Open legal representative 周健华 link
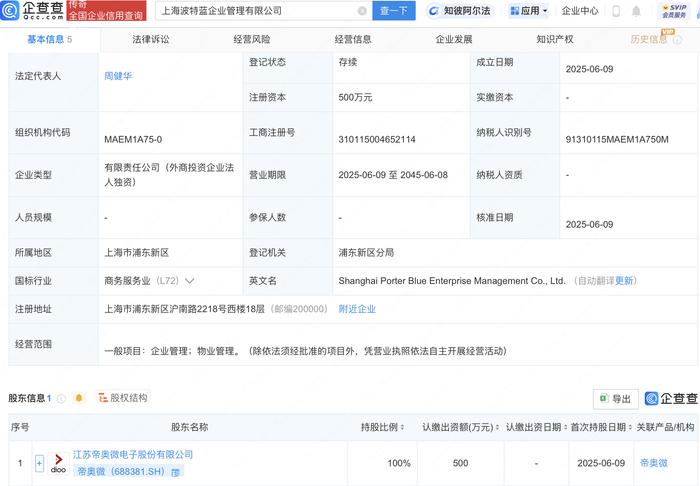The height and width of the screenshot is (486, 700). 118,76
